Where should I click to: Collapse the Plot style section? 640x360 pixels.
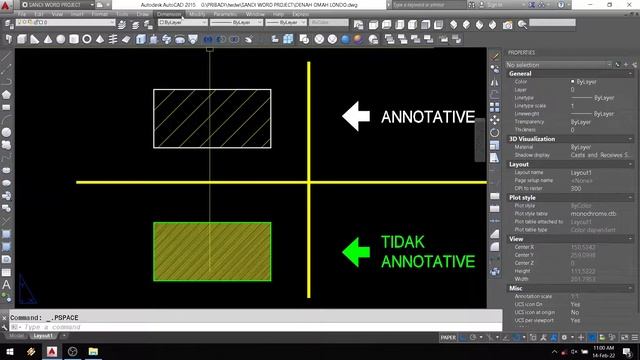pos(631,198)
